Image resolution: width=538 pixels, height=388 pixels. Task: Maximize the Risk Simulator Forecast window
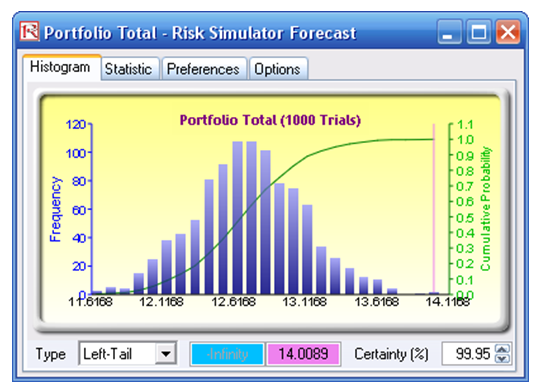coord(478,32)
